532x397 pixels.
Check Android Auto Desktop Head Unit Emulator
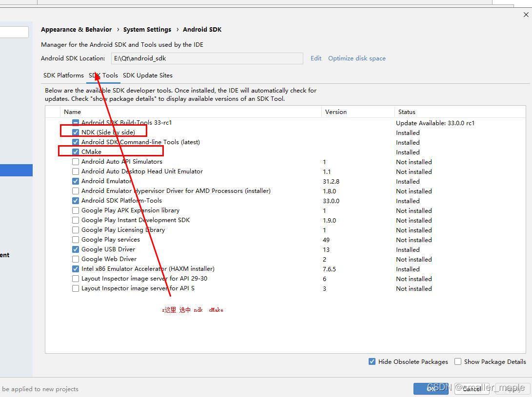(x=75, y=171)
